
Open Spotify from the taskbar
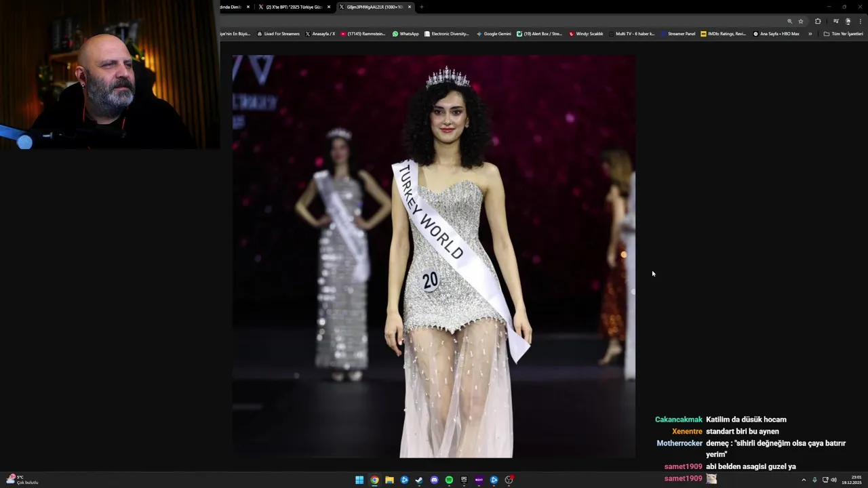pos(449,480)
